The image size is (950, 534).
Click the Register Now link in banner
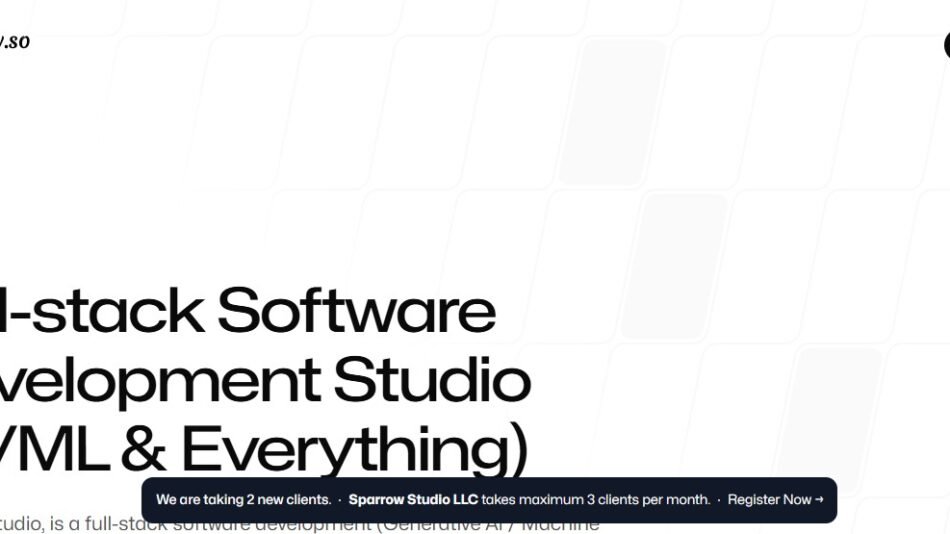point(769,500)
